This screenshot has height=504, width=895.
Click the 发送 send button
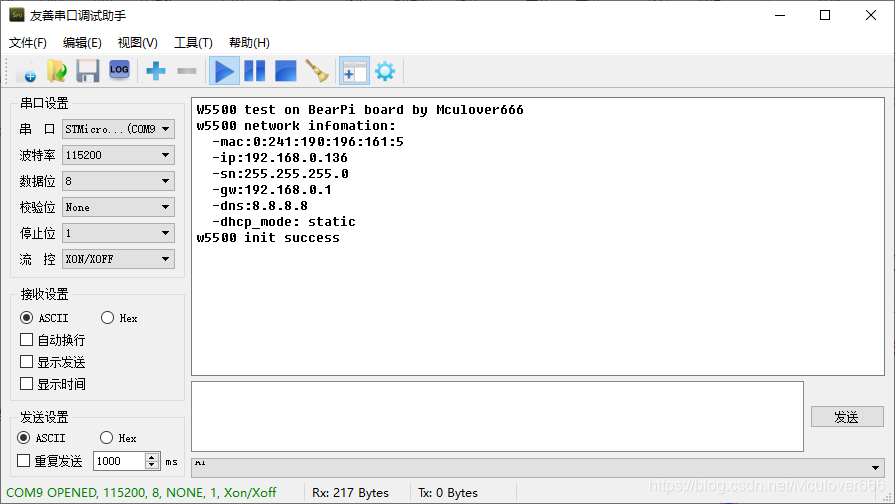(x=847, y=417)
